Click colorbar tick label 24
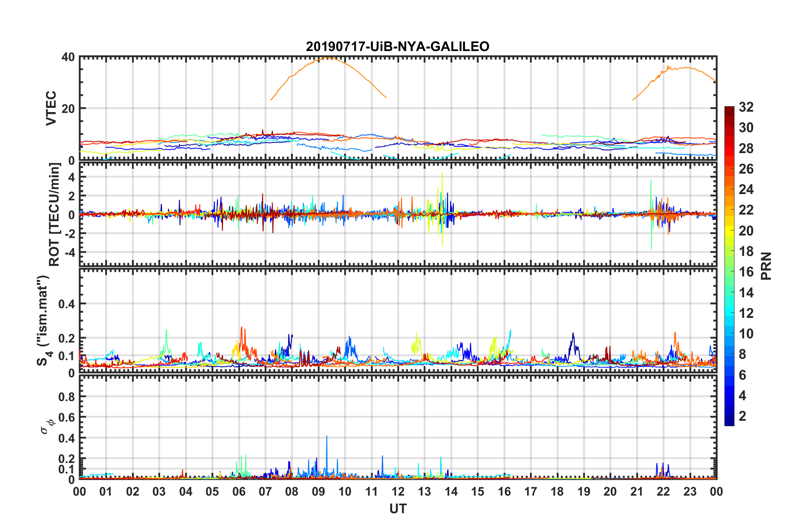 746,189
